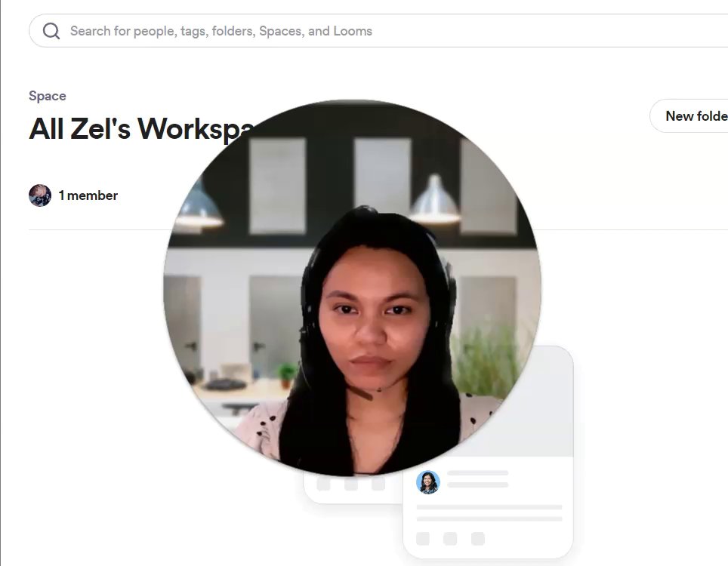Select the Space breadcrumb label
The height and width of the screenshot is (566, 728).
(48, 96)
